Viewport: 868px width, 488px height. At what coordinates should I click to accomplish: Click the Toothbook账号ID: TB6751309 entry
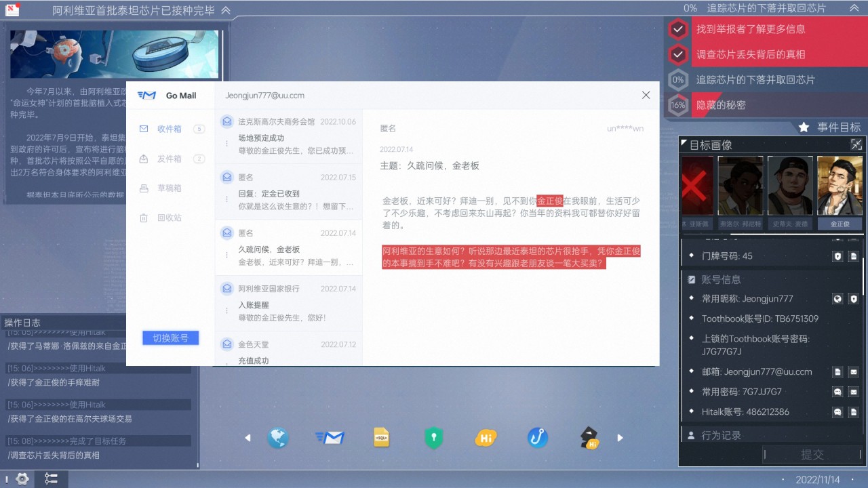point(759,319)
